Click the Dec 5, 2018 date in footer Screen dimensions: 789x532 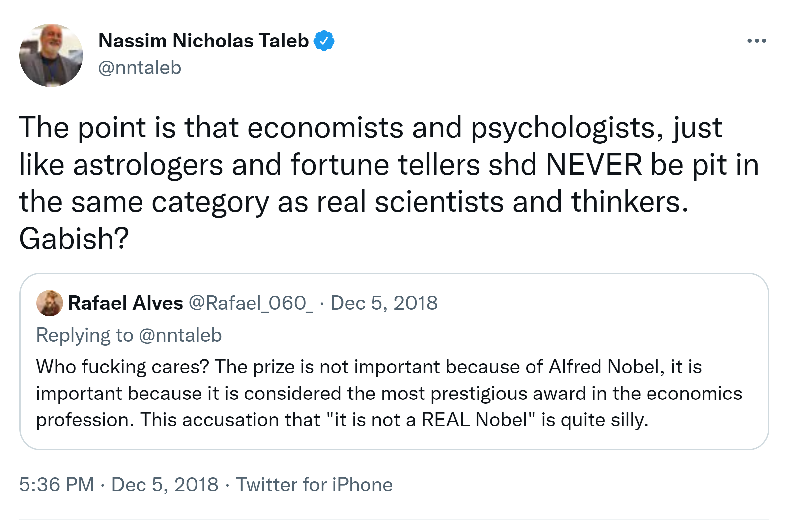tap(165, 484)
